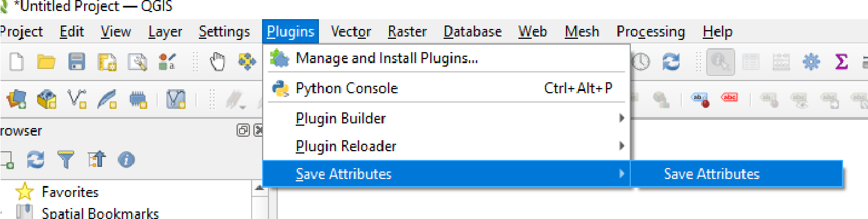Click the New Shapefile Layer icon

[x=78, y=100]
